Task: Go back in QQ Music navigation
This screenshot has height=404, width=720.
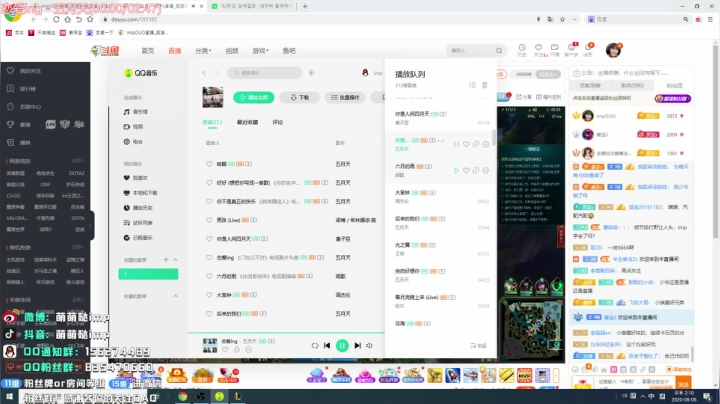Action: [x=204, y=73]
